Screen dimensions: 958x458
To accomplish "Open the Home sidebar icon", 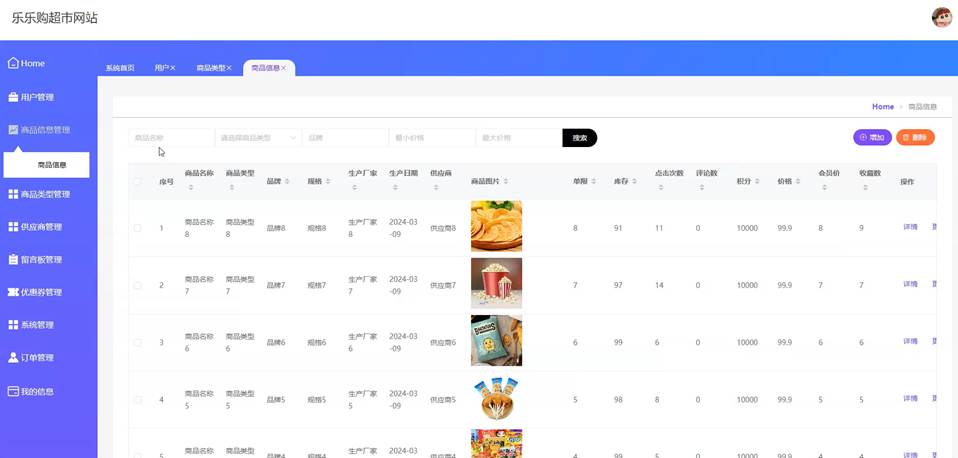I will tap(13, 63).
